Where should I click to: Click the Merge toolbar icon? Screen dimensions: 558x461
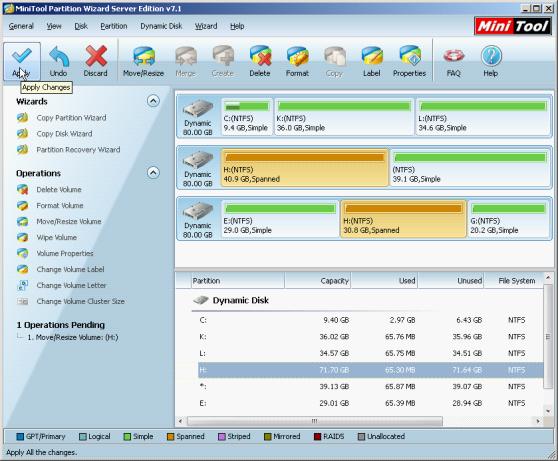point(186,57)
